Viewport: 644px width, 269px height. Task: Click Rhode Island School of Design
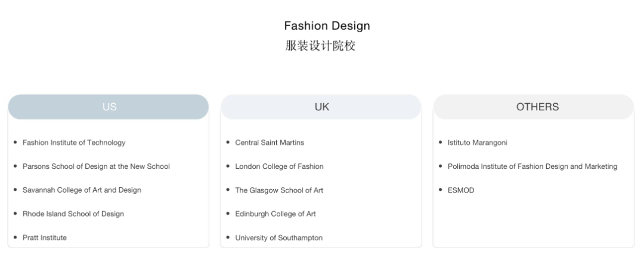(73, 214)
